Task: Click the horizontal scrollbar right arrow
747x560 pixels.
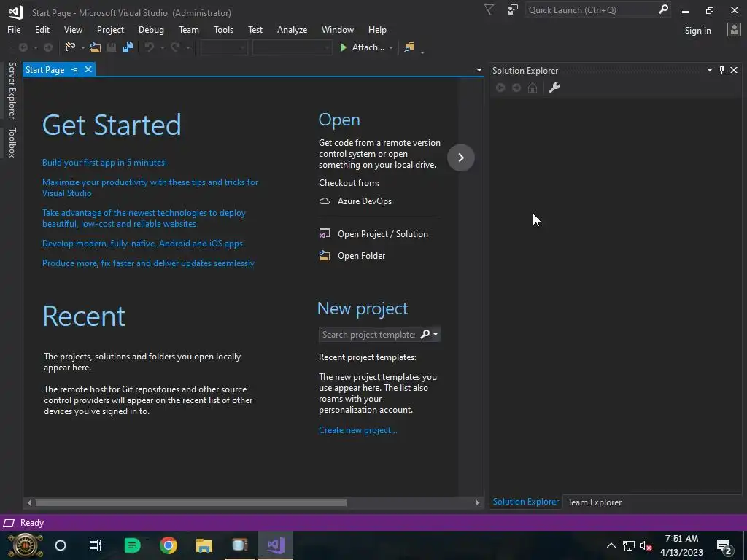Action: [477, 502]
